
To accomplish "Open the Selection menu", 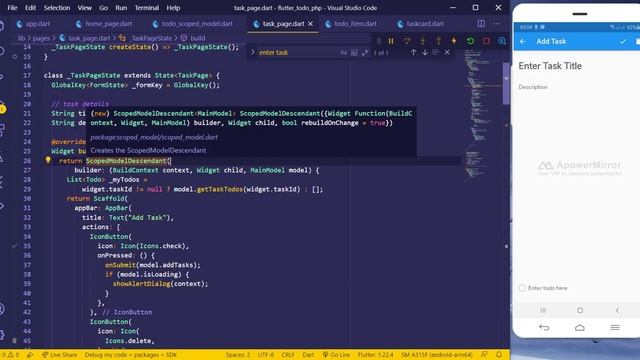I will pyautogui.click(x=57, y=8).
